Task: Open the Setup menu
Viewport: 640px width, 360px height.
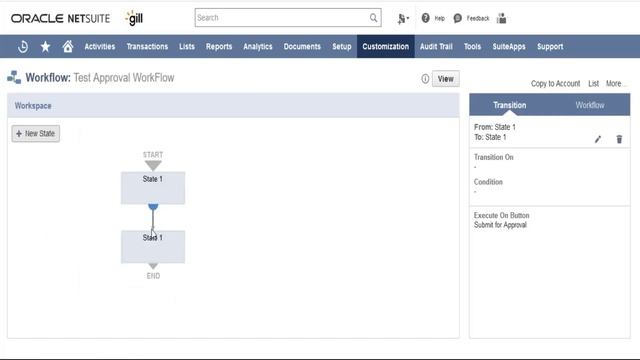Action: click(342, 47)
